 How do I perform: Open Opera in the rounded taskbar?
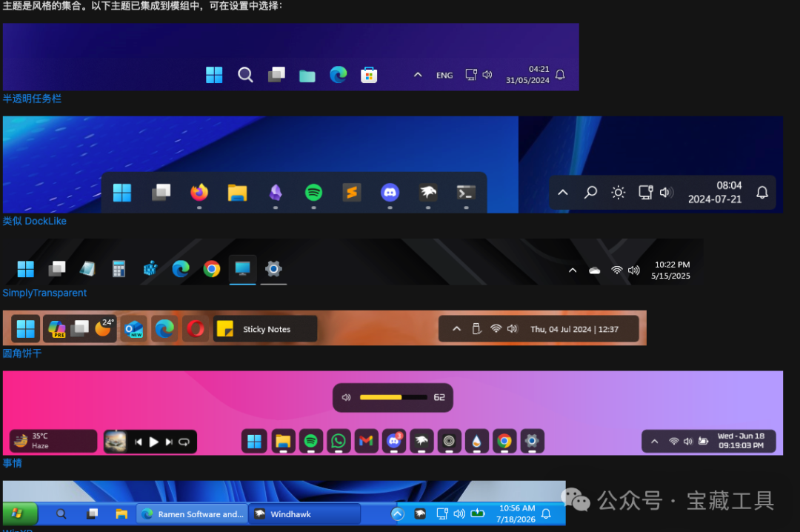pyautogui.click(x=196, y=329)
